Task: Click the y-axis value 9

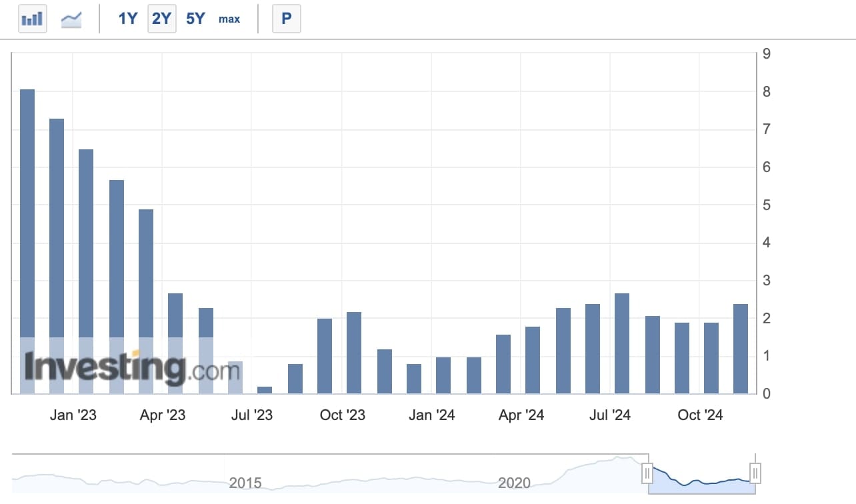Action: [x=767, y=54]
